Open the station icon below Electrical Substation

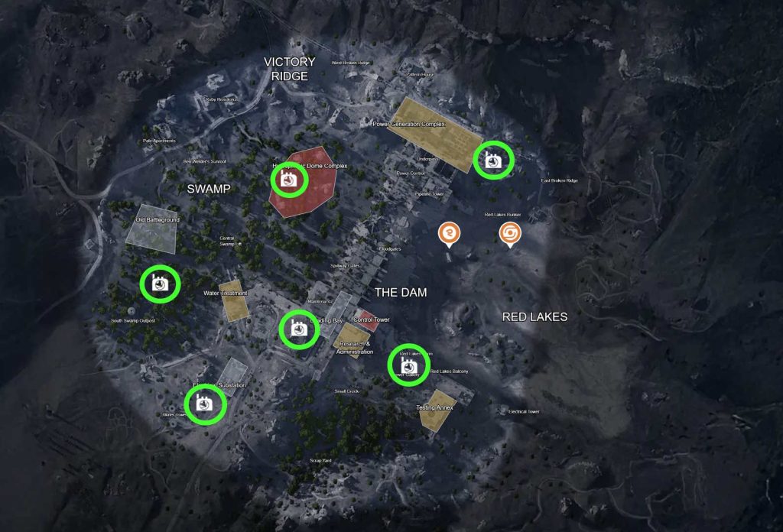(x=205, y=404)
